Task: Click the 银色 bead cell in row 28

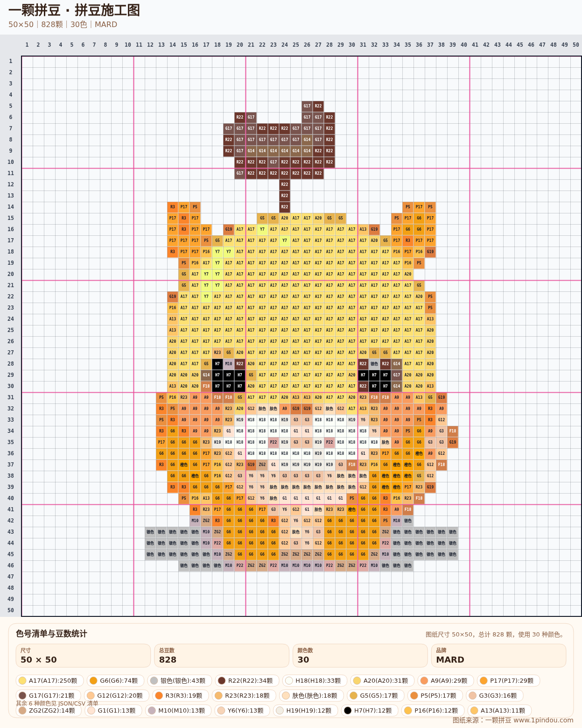Action: (x=374, y=364)
